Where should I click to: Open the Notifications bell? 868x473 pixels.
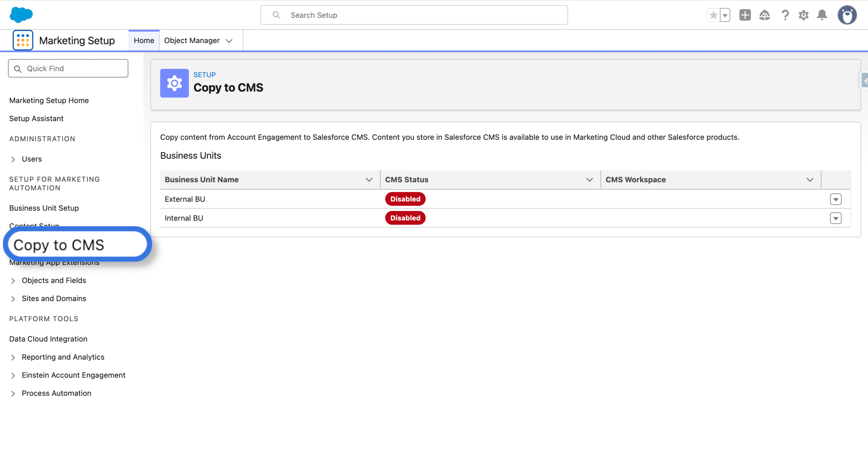(x=822, y=15)
